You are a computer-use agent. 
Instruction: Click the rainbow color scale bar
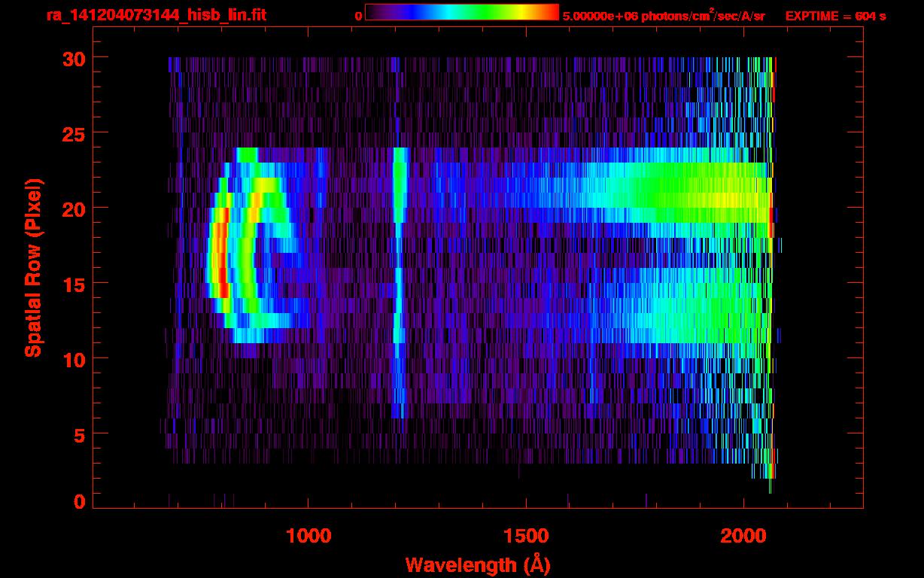462,12
